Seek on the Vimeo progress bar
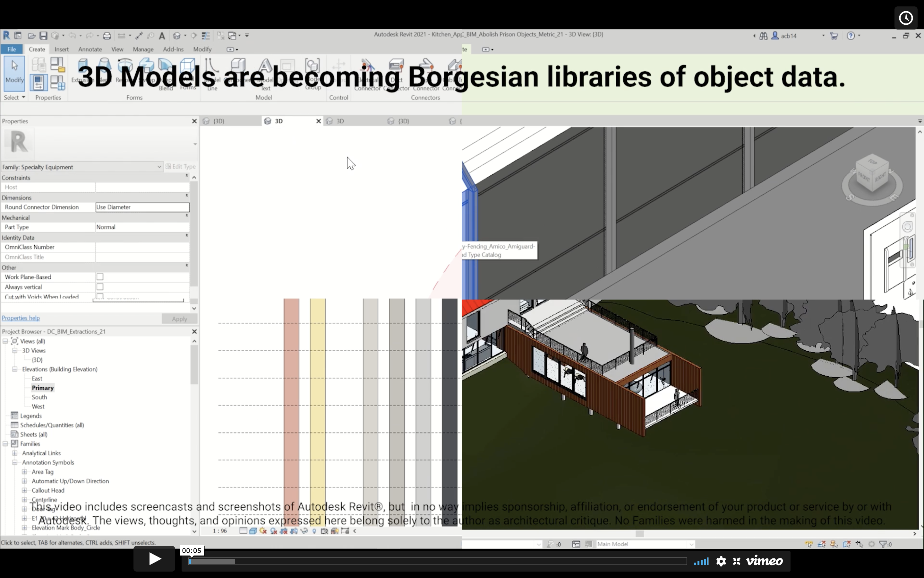This screenshot has width=924, height=578. pyautogui.click(x=438, y=561)
